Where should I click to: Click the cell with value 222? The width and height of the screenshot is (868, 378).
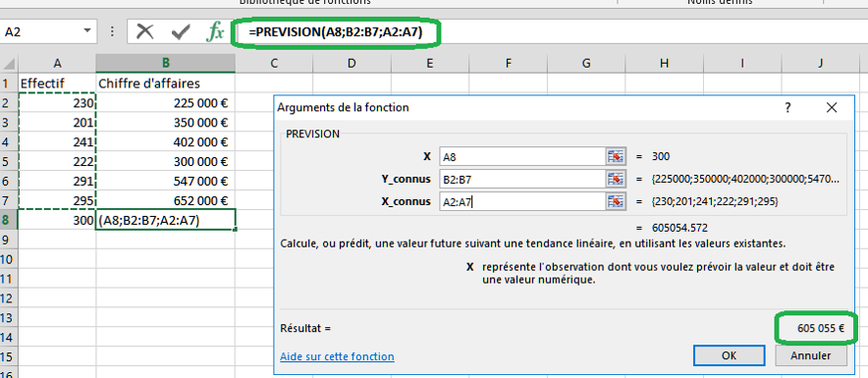(57, 161)
